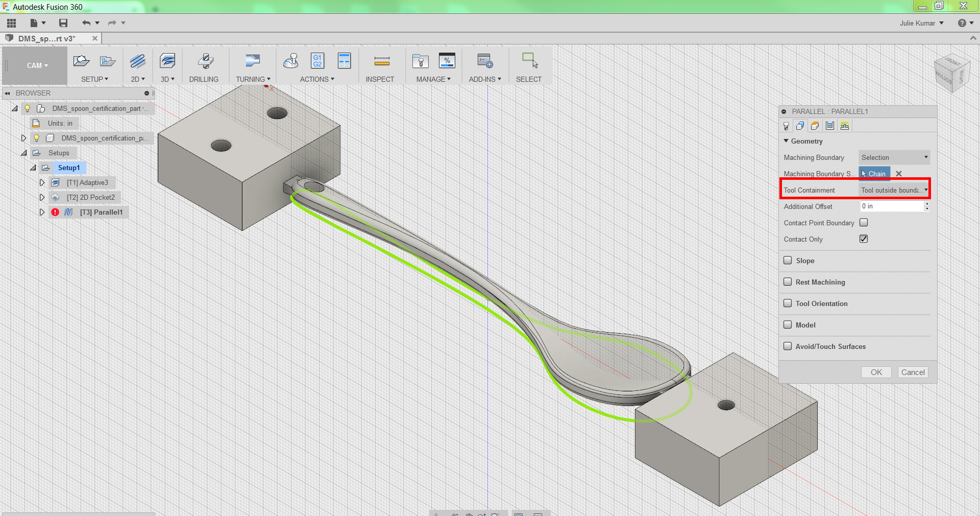Image resolution: width=980 pixels, height=516 pixels.
Task: Open the Help question mark menu
Action: coord(965,23)
